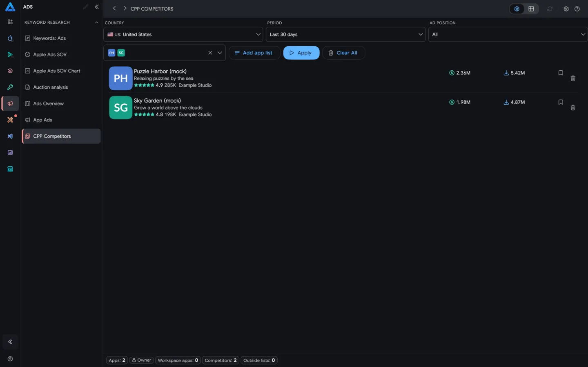Click the Puzzle Harbor PH app icon

click(120, 78)
